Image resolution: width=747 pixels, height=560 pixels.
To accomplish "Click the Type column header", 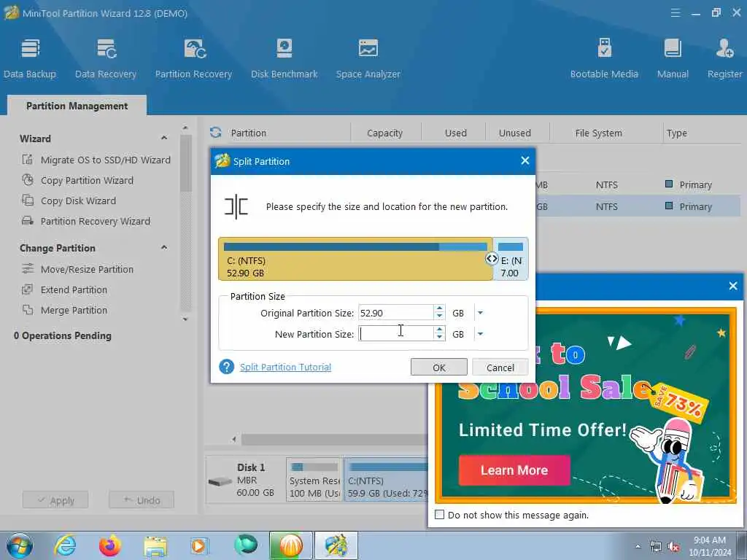I will [x=677, y=133].
